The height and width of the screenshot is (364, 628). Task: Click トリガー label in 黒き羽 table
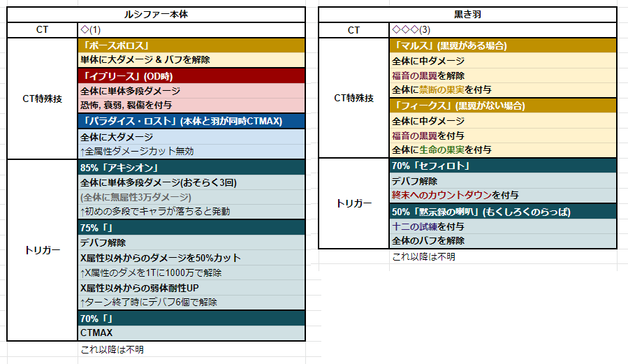[x=353, y=203]
